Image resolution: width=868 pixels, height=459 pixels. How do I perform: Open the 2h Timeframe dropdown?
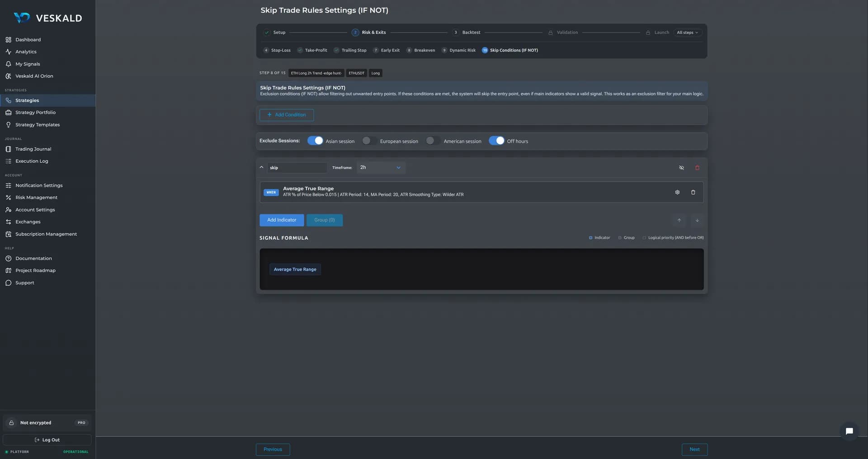(381, 168)
